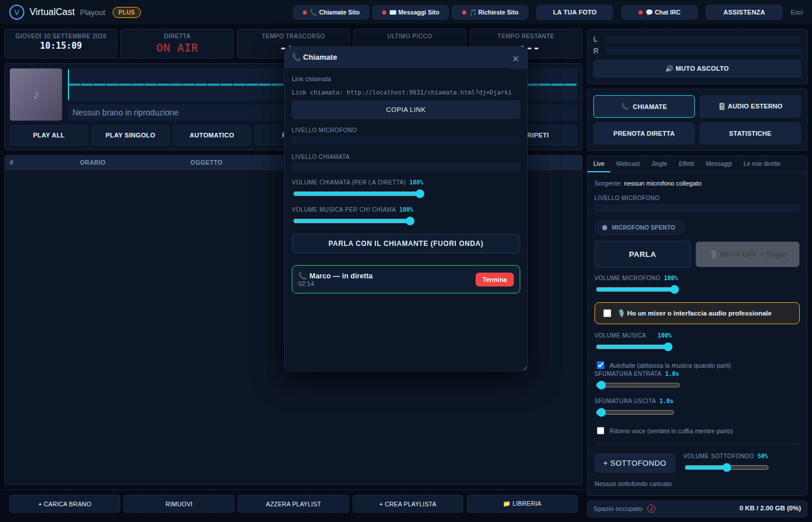Click Play Singolo
812x522 pixels.
[x=130, y=135]
